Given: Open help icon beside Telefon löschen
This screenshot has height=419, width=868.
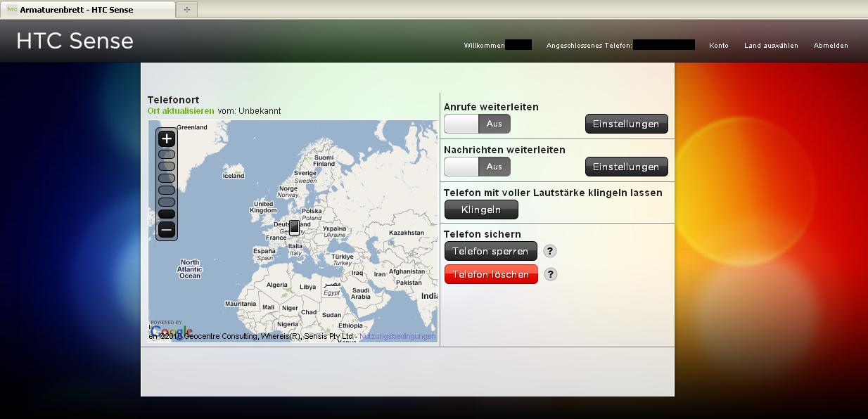Looking at the screenshot, I should (x=551, y=274).
